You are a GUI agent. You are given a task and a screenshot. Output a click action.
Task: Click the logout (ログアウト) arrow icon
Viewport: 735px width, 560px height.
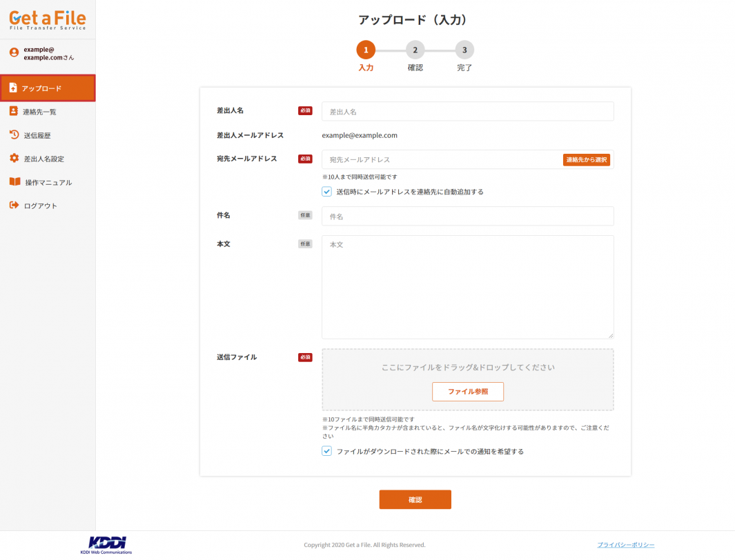tap(14, 206)
